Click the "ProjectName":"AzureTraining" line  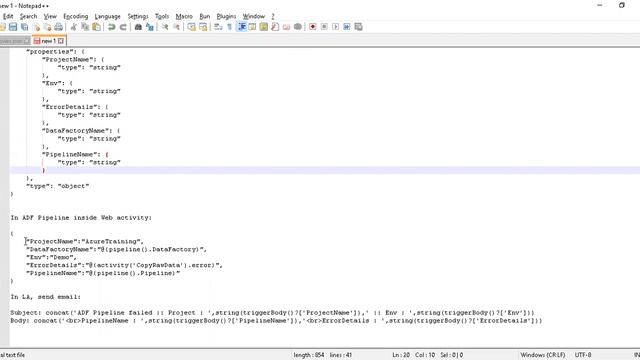coord(85,242)
